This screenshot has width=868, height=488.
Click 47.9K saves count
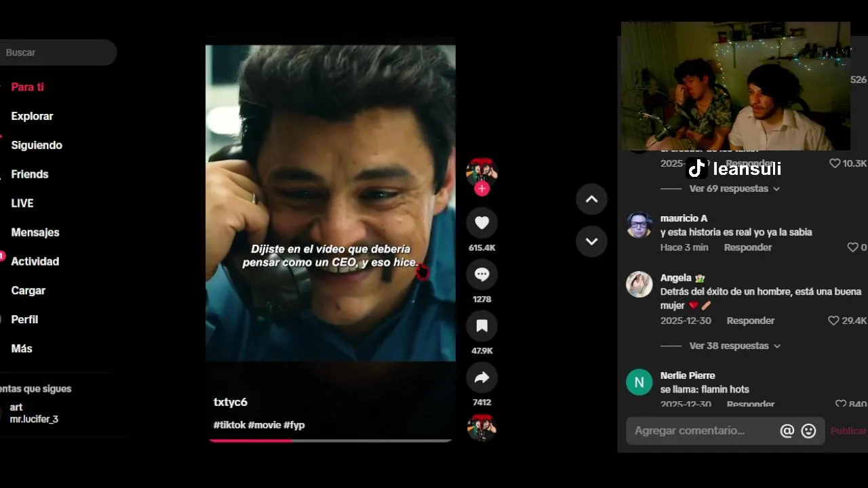[x=481, y=351]
